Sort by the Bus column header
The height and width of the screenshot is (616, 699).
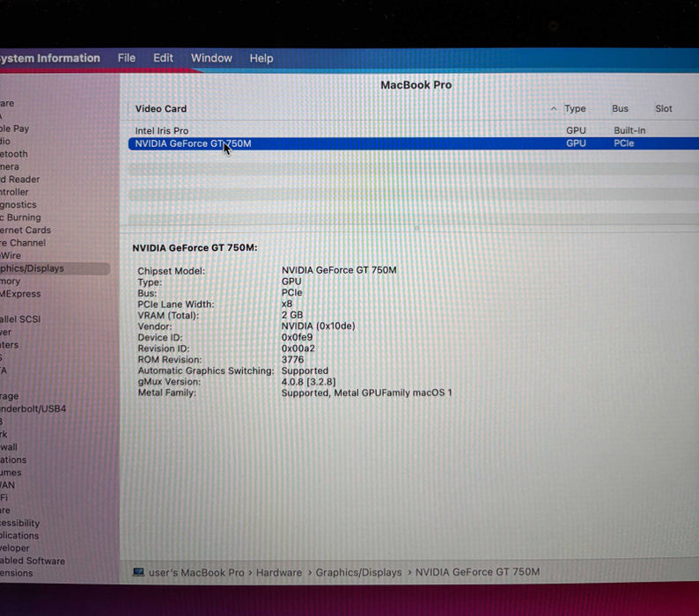620,109
